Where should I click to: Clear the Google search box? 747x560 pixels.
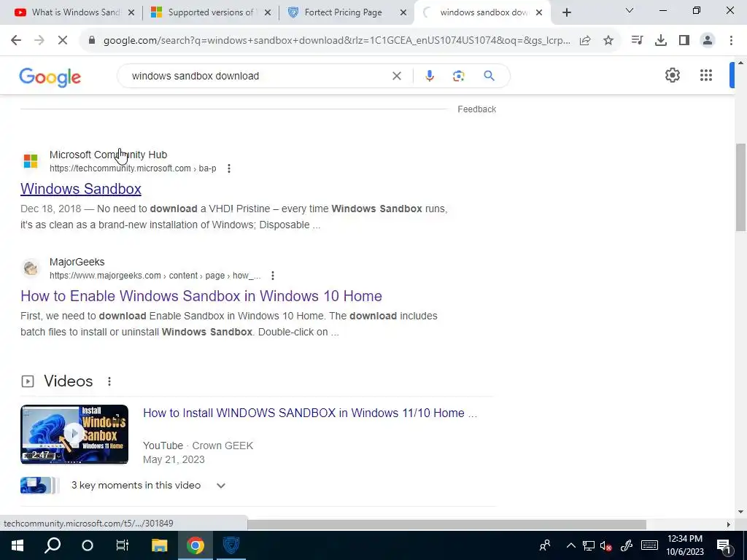tap(396, 76)
